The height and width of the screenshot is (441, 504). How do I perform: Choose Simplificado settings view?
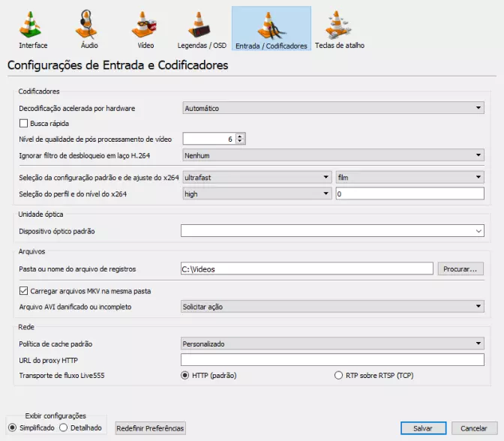(13, 427)
